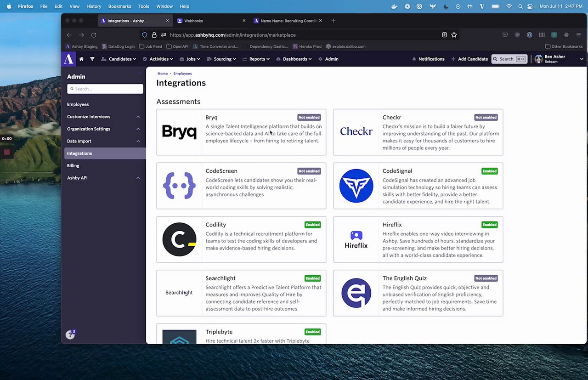Open the DataDog Login bookmark
The height and width of the screenshot is (380, 588).
point(119,46)
